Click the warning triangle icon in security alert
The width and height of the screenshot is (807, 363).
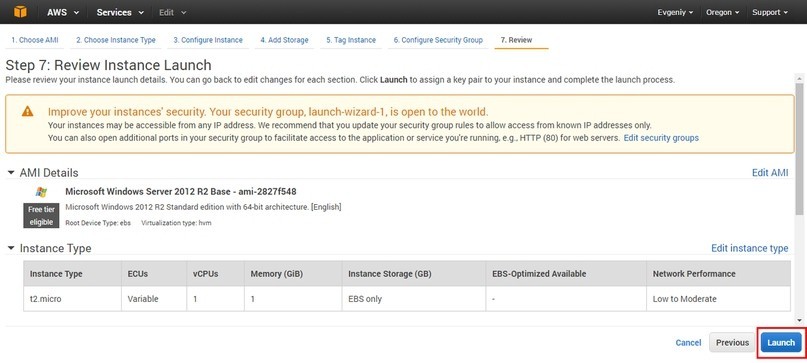[27, 111]
